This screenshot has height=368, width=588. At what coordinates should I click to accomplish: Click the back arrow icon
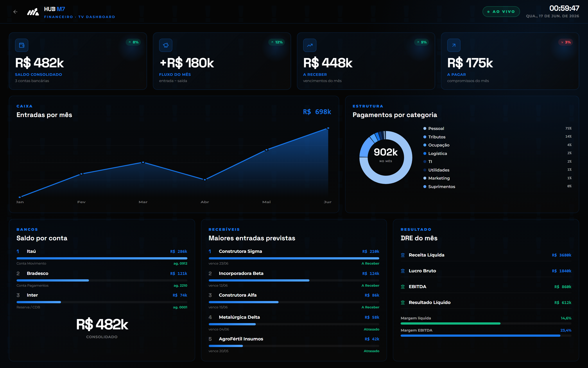tap(15, 12)
